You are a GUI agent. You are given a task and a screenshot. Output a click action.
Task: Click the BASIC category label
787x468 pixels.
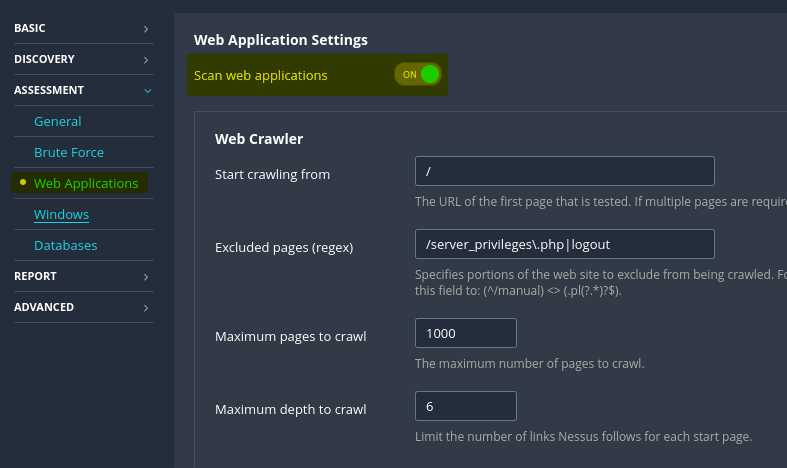(30, 29)
